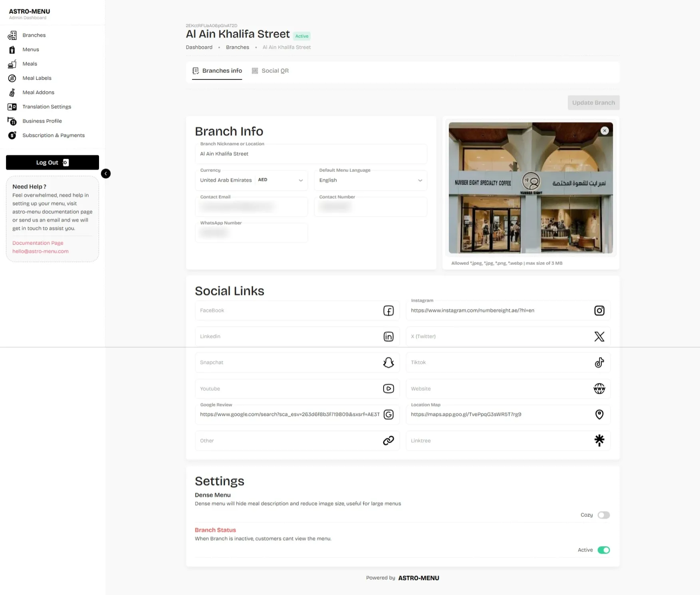Open Translation Settings in the sidebar
The image size is (700, 595).
pyautogui.click(x=47, y=107)
